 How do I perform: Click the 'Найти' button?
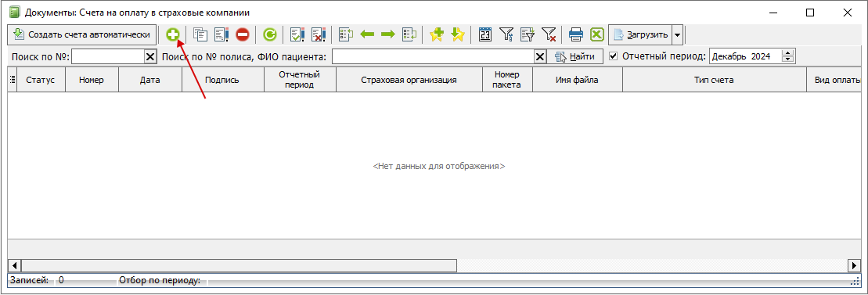click(576, 56)
